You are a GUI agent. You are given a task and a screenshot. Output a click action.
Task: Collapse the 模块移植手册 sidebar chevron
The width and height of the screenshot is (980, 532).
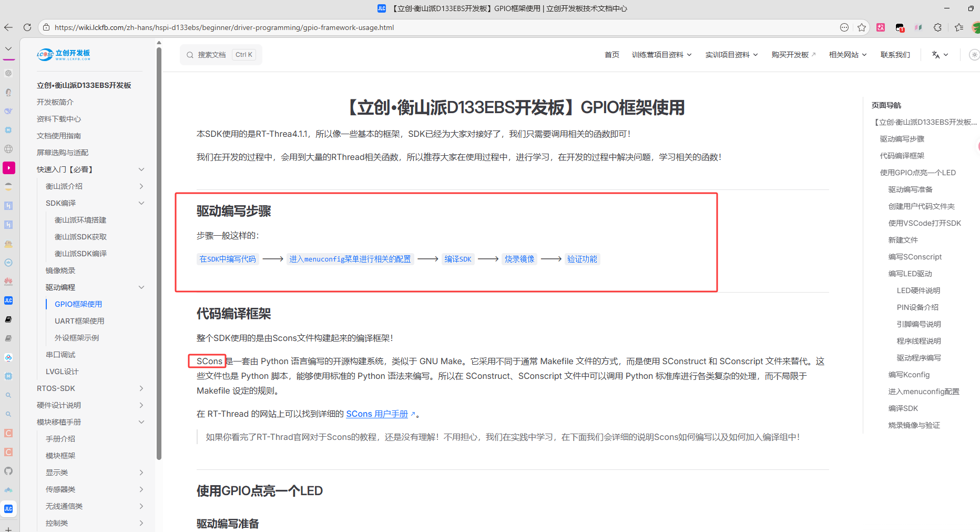pos(141,422)
